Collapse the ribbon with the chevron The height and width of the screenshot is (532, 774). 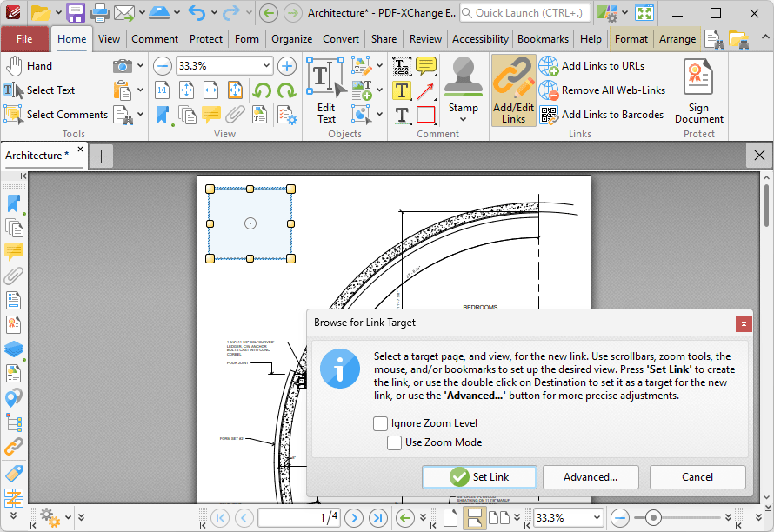tap(764, 37)
